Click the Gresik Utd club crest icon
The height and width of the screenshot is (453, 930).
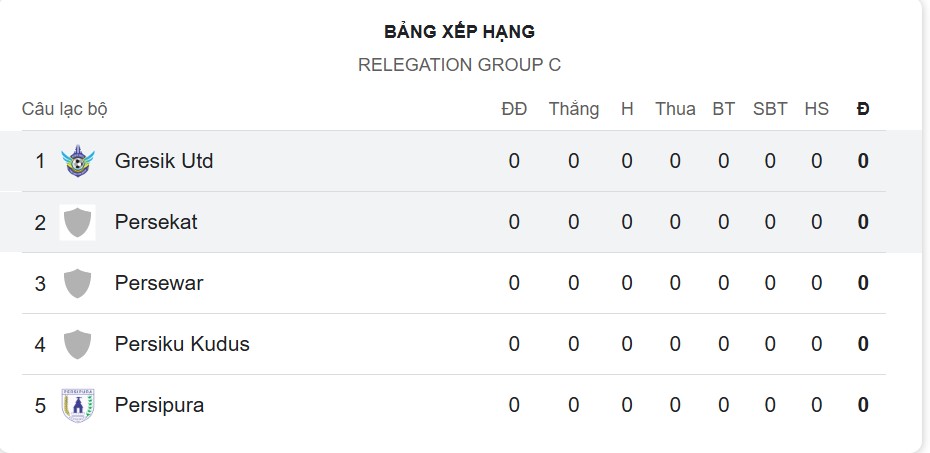(x=77, y=161)
